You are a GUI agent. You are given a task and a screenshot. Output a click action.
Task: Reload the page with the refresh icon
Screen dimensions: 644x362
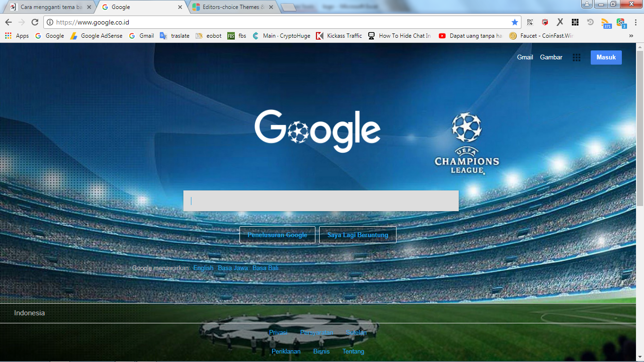35,22
